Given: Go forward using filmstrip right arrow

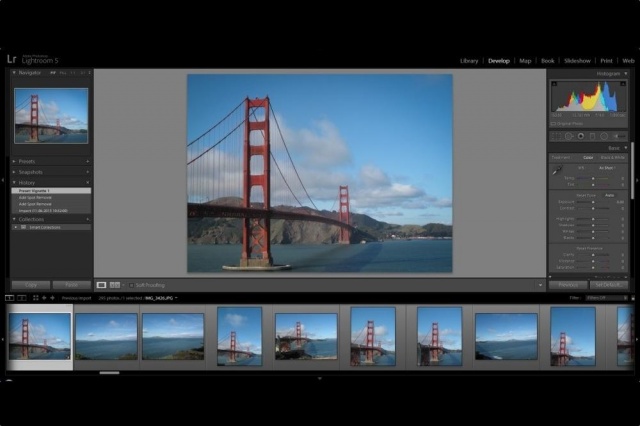Looking at the screenshot, I should pyautogui.click(x=52, y=298).
